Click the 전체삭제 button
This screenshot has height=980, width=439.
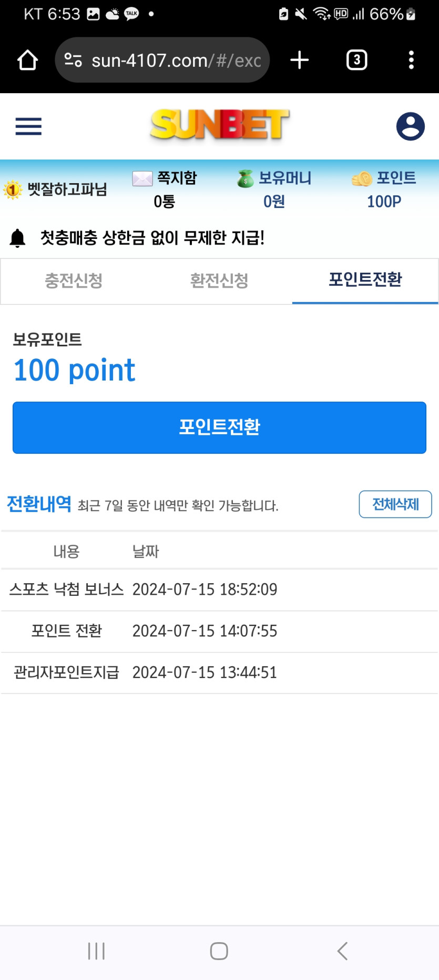395,504
